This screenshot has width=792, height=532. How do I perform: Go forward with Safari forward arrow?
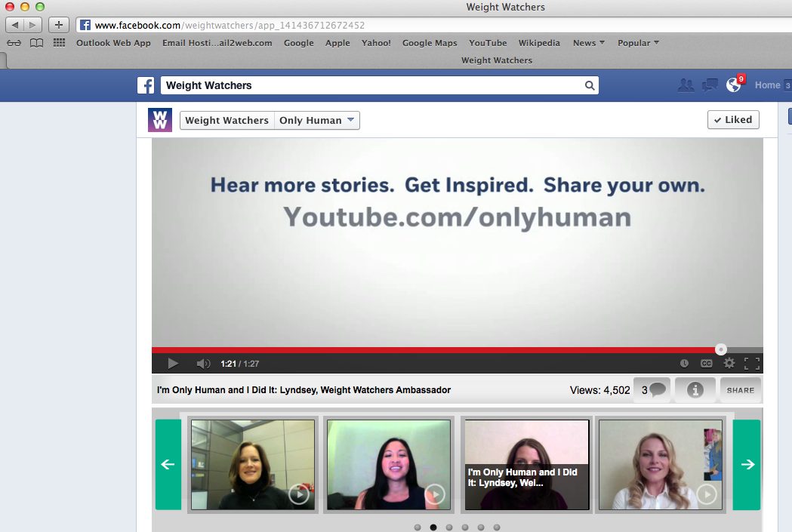(x=32, y=25)
